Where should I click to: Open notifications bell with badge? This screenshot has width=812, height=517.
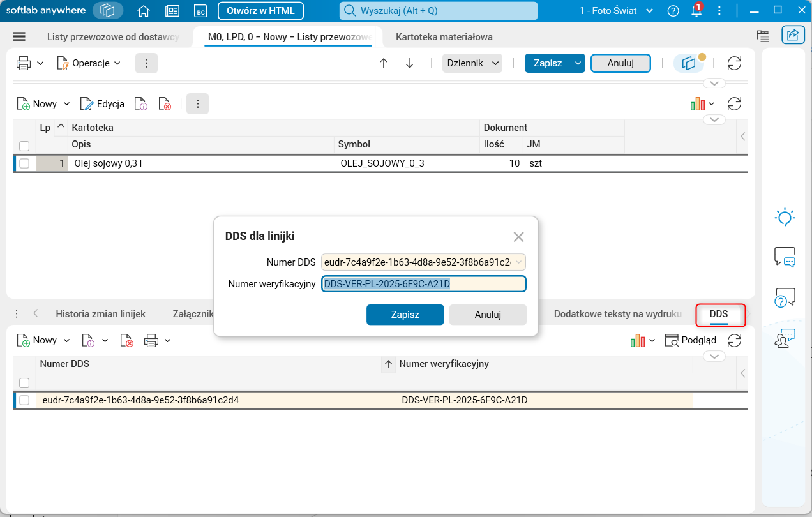pyautogui.click(x=696, y=11)
